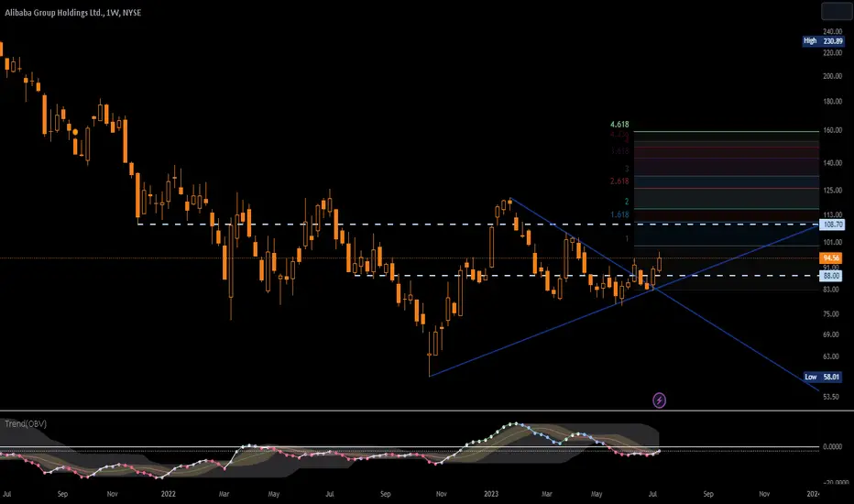Click the 69.00 price axis label
854x504 pixels.
pyautogui.click(x=831, y=334)
